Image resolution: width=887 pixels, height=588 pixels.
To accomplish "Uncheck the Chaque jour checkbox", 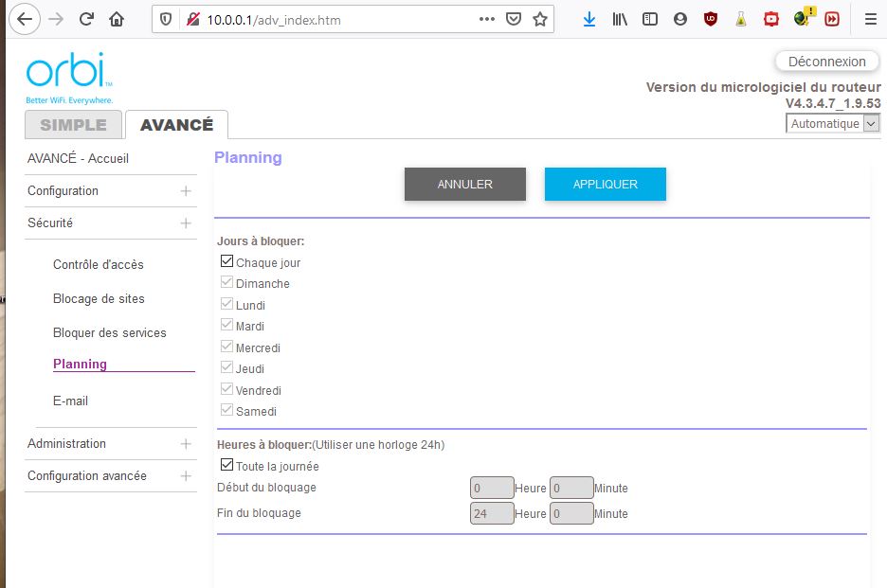I will point(226,262).
